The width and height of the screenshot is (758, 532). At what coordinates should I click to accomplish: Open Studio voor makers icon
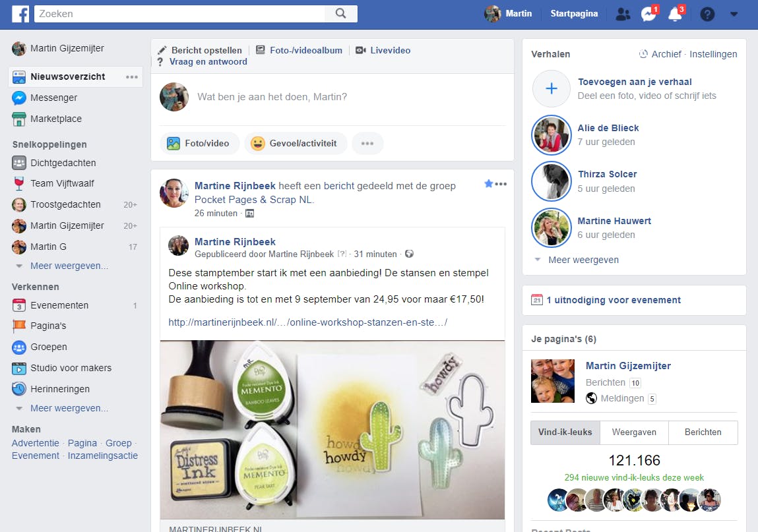pyautogui.click(x=19, y=369)
